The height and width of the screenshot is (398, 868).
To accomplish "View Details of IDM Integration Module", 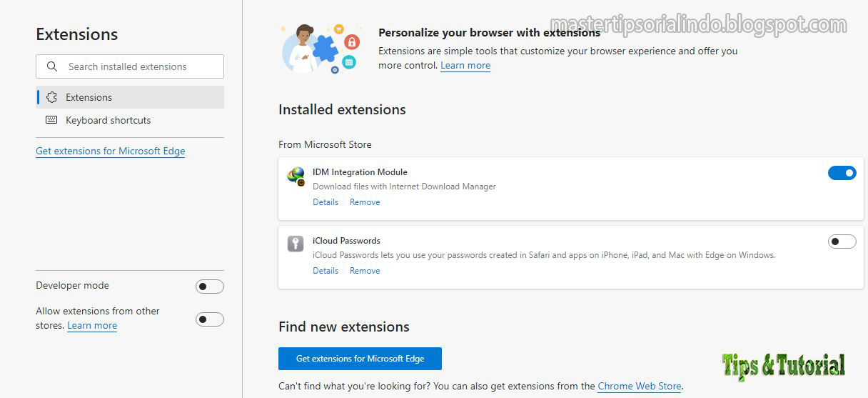I will [325, 202].
